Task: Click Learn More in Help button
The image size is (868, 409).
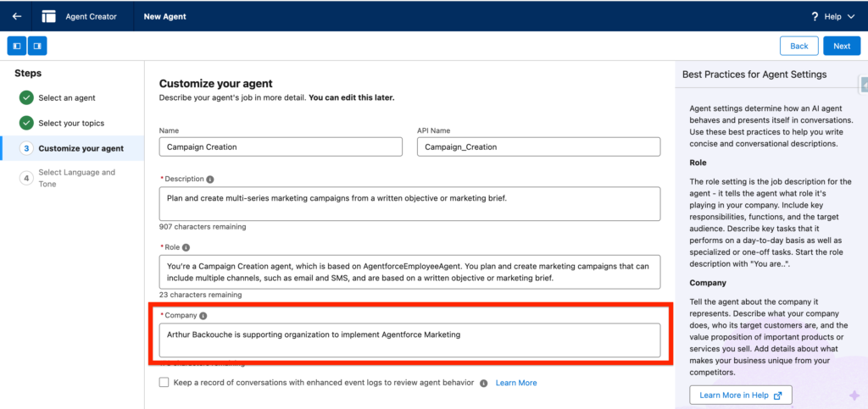Action: (740, 395)
